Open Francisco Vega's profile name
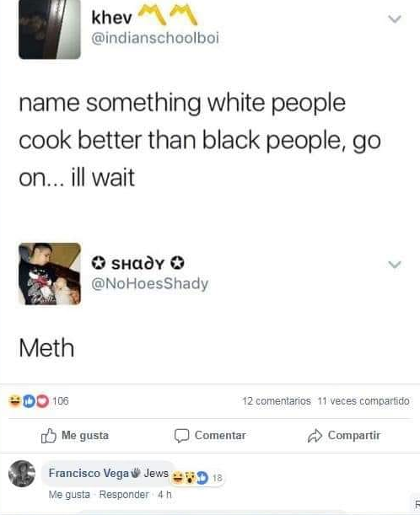 click(x=89, y=473)
